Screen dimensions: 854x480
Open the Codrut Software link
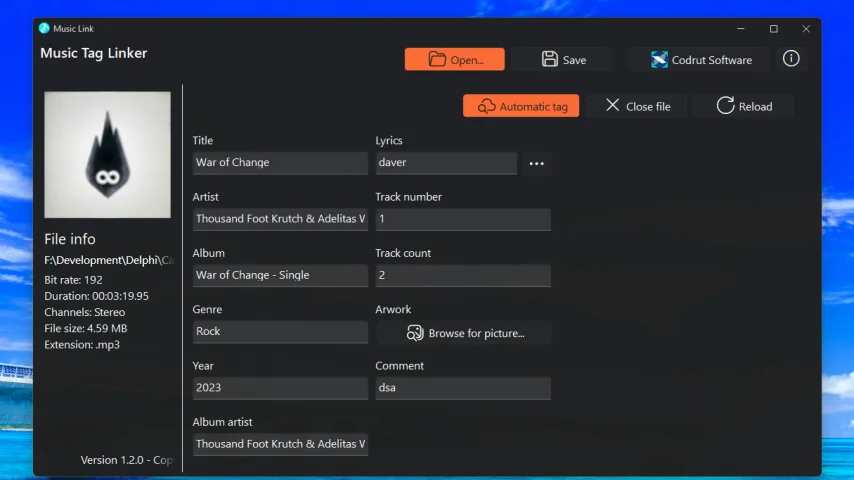[700, 60]
